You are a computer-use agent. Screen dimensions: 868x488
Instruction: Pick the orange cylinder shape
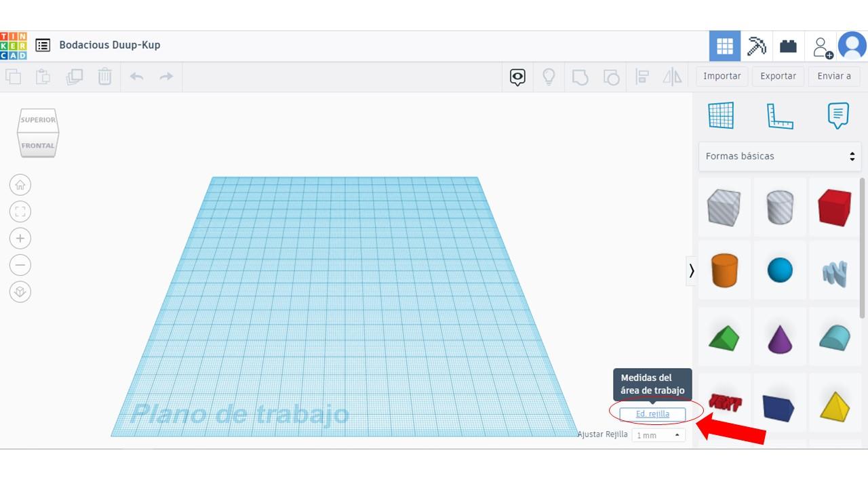(724, 270)
